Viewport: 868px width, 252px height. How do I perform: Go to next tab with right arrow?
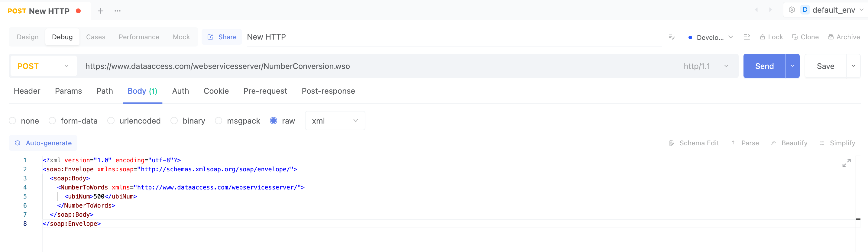pos(770,10)
